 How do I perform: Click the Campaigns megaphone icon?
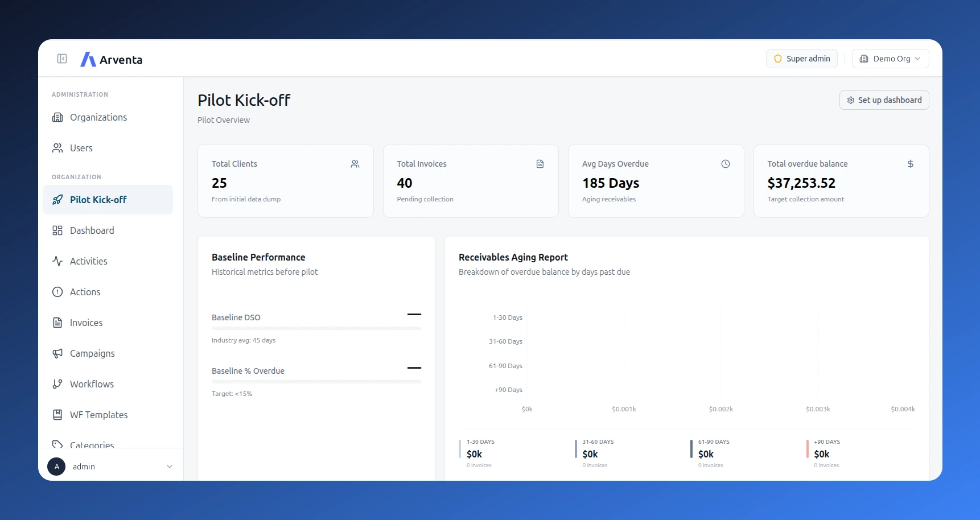pos(57,353)
